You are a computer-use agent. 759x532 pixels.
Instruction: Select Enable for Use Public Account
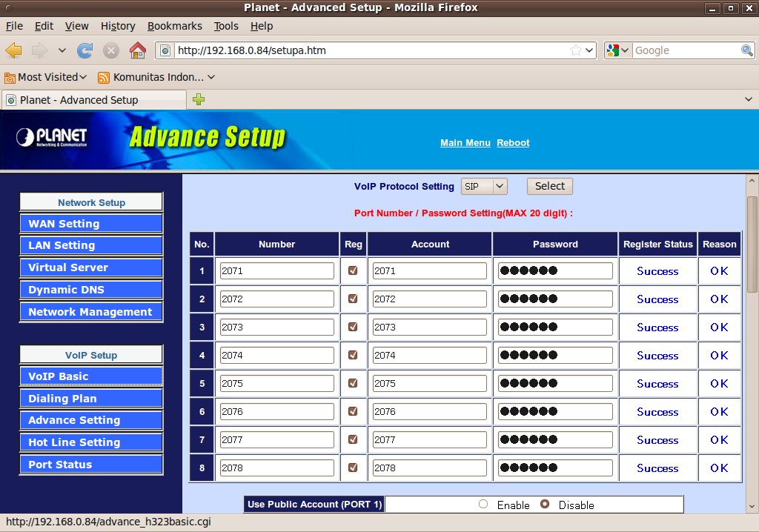coord(483,505)
